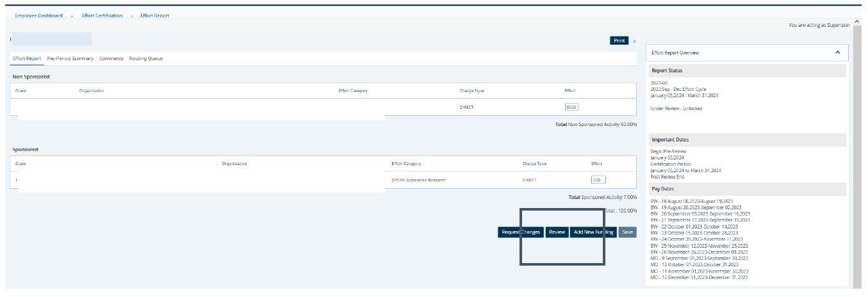
Task: Click pay date BW - 22 October entry
Action: pyautogui.click(x=694, y=226)
